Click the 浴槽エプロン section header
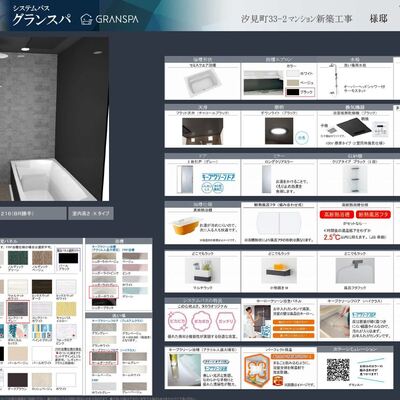This screenshot has height=400, width=400. [279, 59]
